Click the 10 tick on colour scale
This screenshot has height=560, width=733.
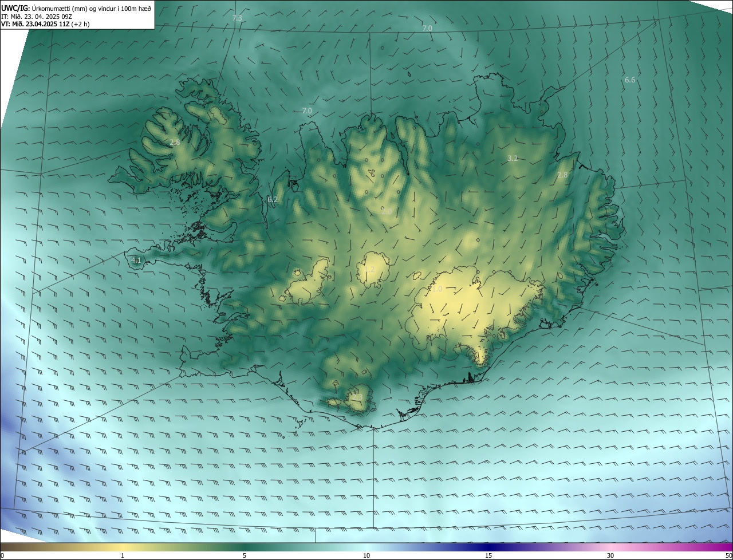click(x=366, y=555)
